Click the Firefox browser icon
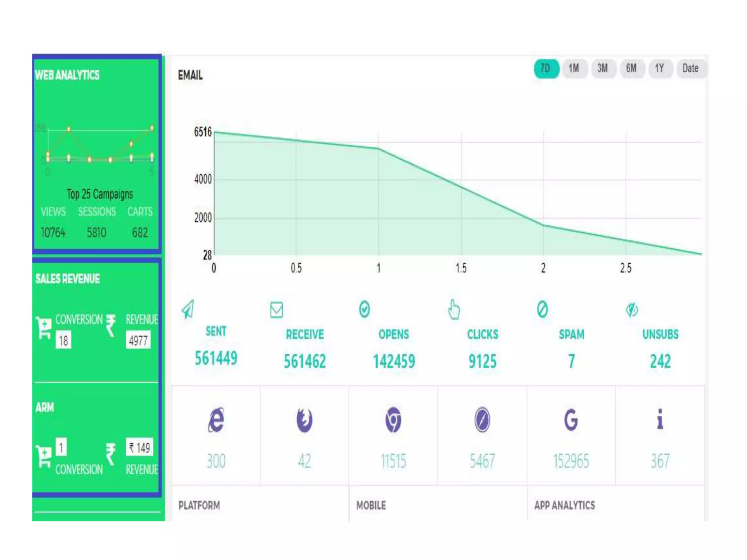The image size is (747, 560). click(305, 420)
